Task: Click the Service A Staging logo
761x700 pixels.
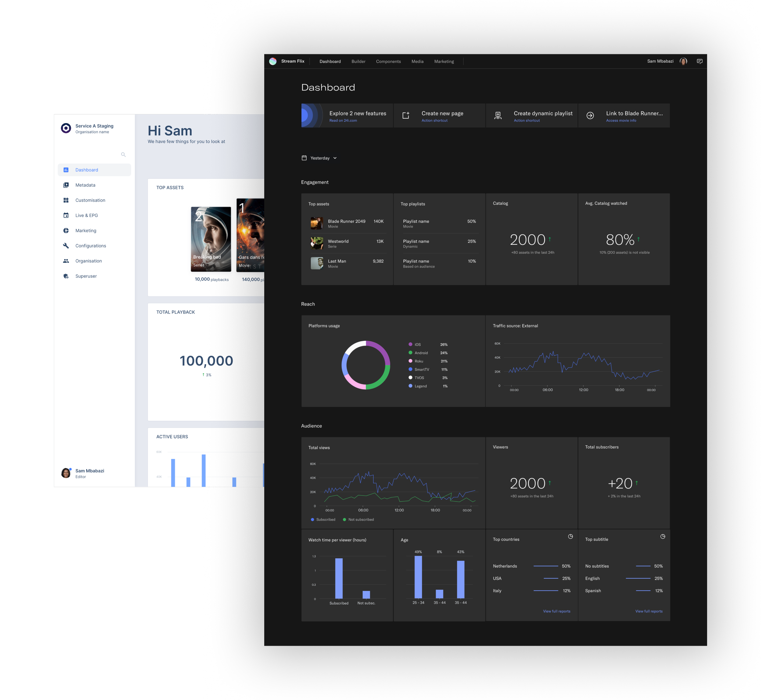Action: [66, 128]
